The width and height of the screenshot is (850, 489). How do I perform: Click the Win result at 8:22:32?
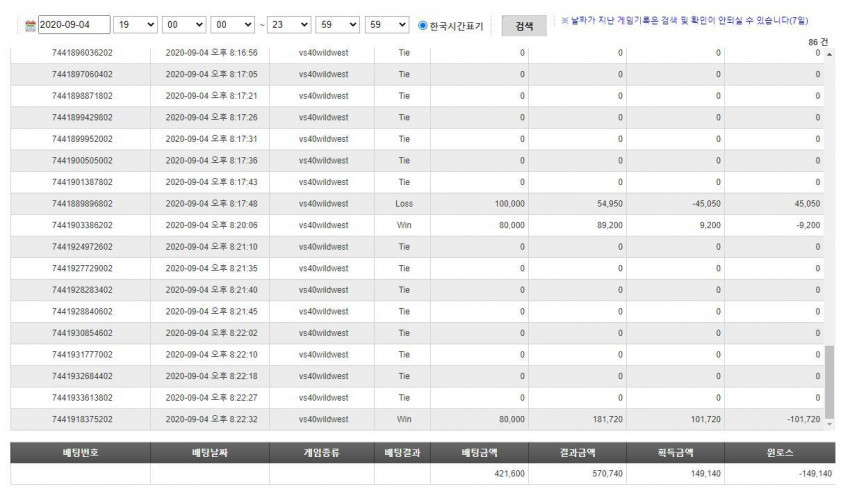(404, 420)
